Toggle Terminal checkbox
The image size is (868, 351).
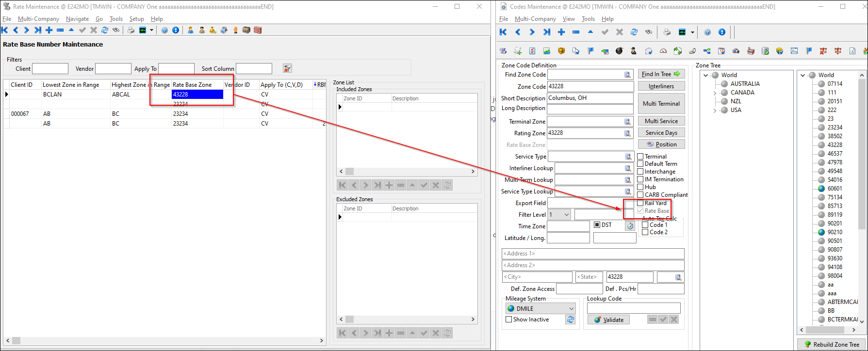[x=640, y=157]
